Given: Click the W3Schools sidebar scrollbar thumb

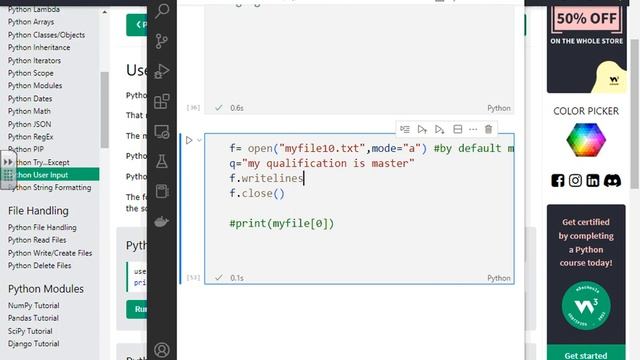Looking at the screenshot, I should 104,109.
